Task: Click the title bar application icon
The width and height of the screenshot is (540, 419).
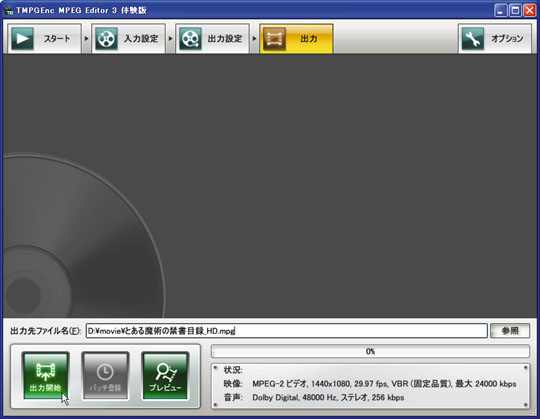Action: pos(9,10)
